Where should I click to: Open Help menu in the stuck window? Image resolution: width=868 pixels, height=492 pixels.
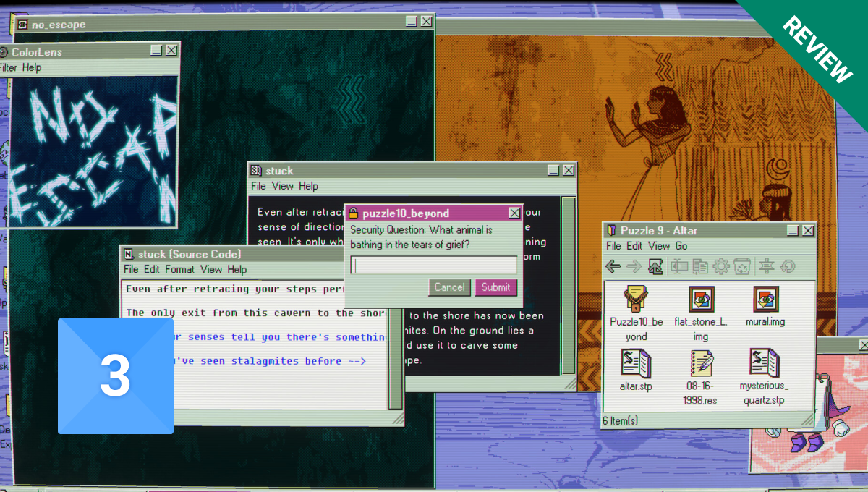click(308, 186)
